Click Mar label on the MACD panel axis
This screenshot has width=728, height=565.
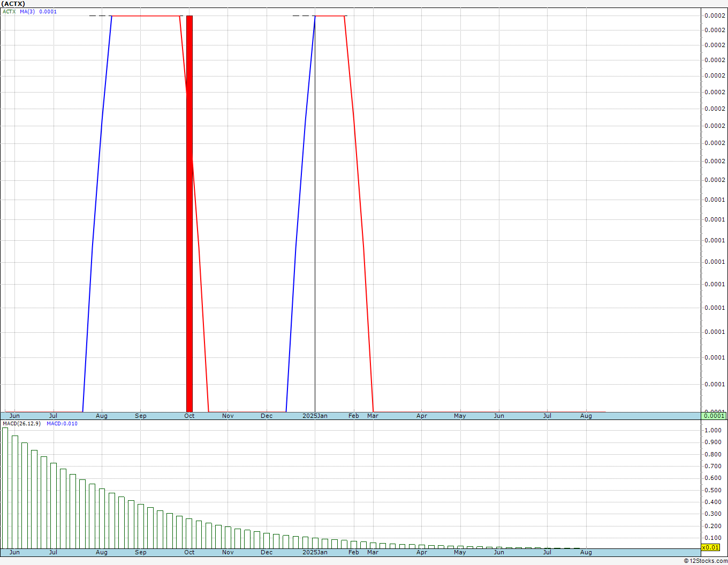(x=373, y=552)
